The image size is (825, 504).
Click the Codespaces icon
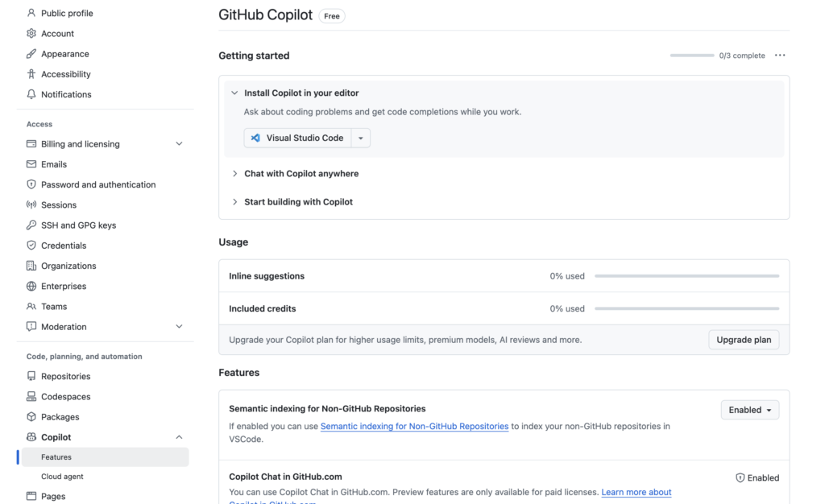[31, 396]
